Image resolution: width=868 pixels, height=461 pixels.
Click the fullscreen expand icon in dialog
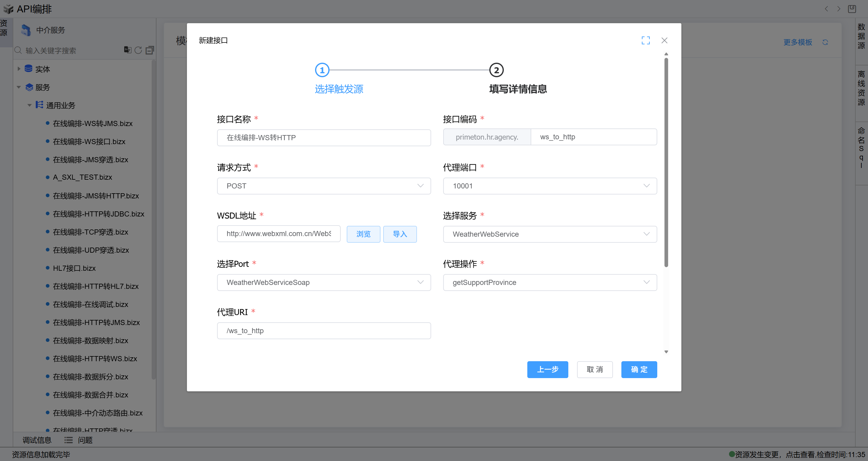645,40
